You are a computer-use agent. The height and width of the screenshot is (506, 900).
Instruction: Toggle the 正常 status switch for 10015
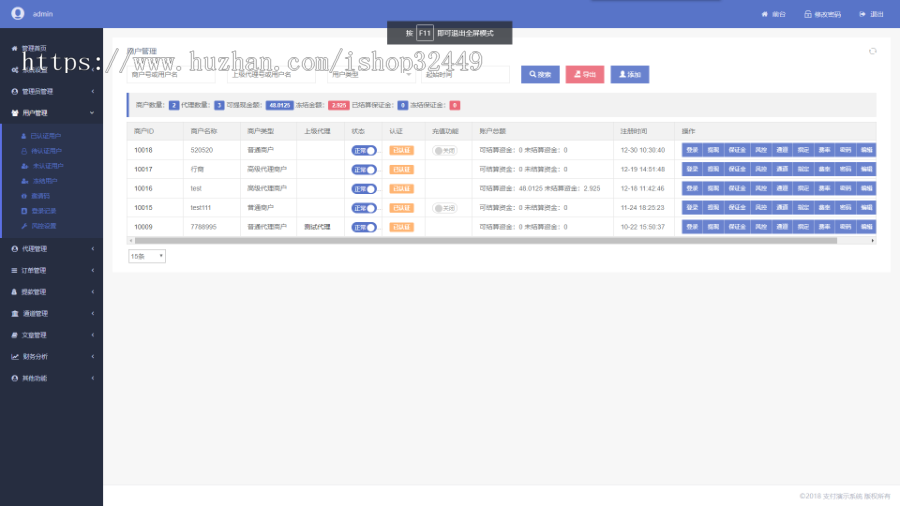pos(364,208)
